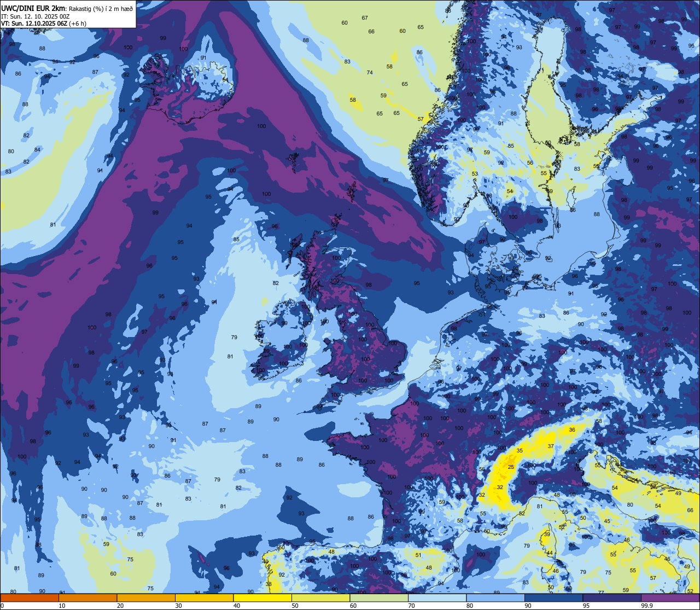This screenshot has height=610, width=700.
Task: Click the 95–99.9% indigo legend segment
Action: pos(611,597)
